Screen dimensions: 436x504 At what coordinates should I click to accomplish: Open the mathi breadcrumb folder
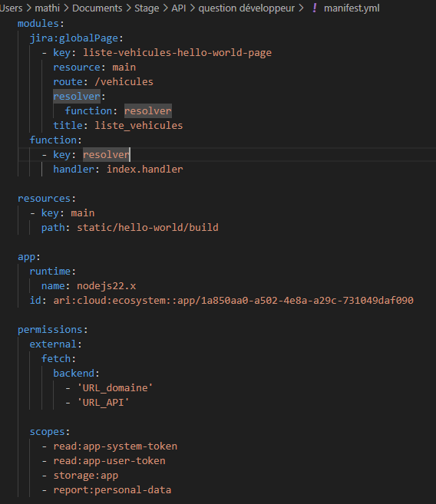tap(48, 8)
